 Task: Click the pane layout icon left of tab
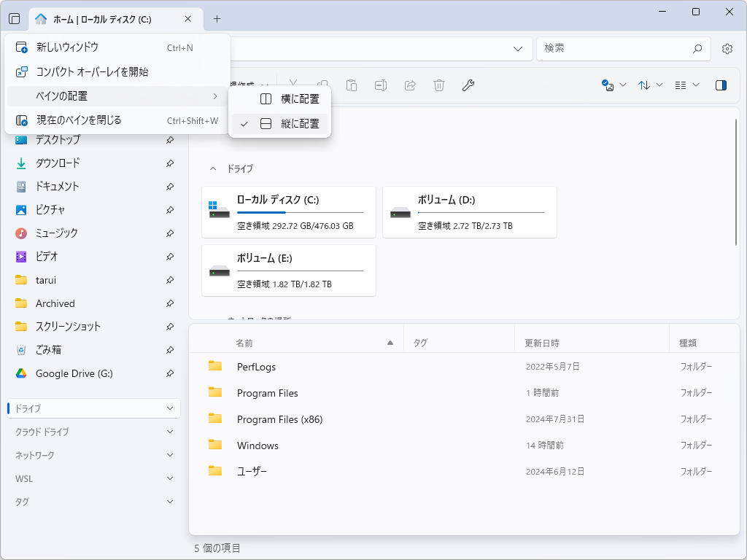[15, 19]
